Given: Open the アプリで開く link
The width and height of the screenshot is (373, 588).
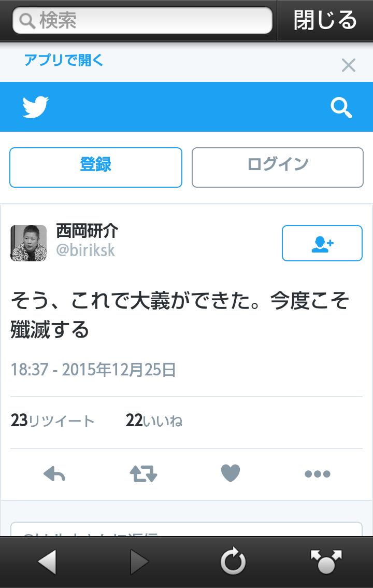Looking at the screenshot, I should [64, 60].
